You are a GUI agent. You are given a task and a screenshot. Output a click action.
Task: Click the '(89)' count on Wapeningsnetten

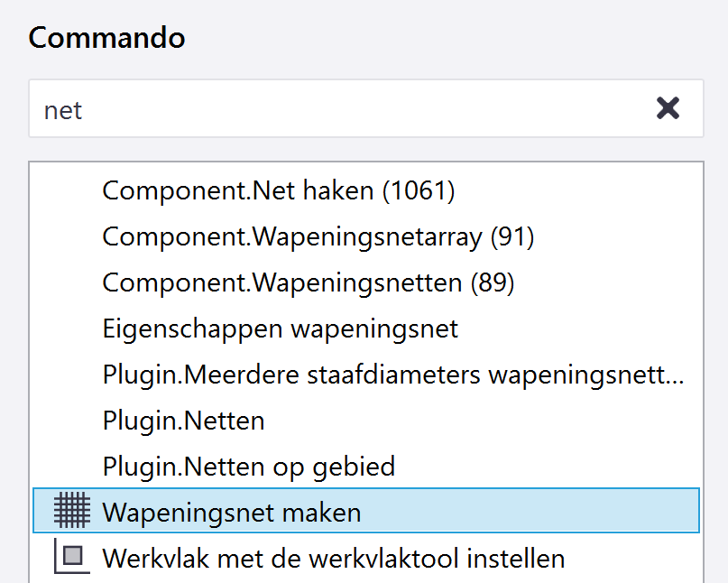click(493, 282)
